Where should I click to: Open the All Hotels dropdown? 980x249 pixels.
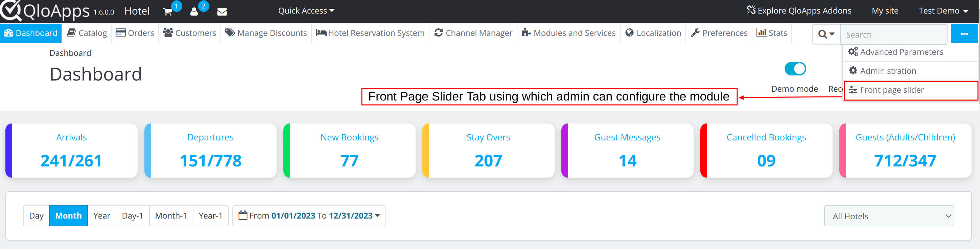(x=889, y=216)
